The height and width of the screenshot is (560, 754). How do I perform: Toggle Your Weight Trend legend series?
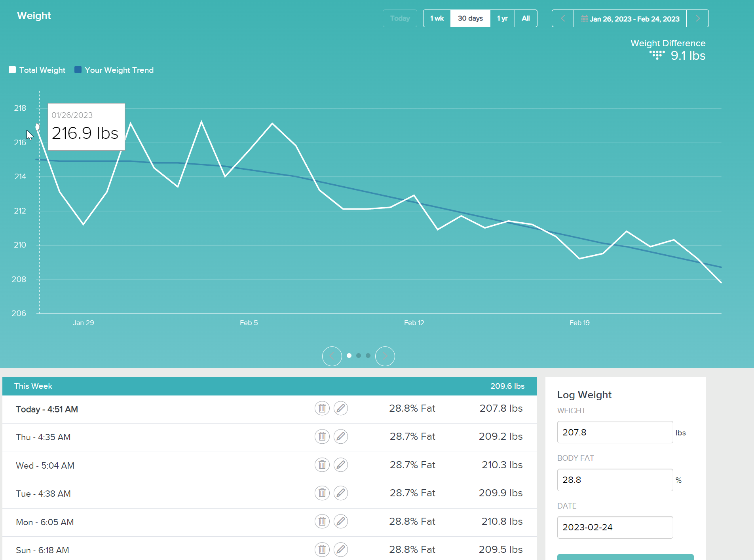pos(114,70)
